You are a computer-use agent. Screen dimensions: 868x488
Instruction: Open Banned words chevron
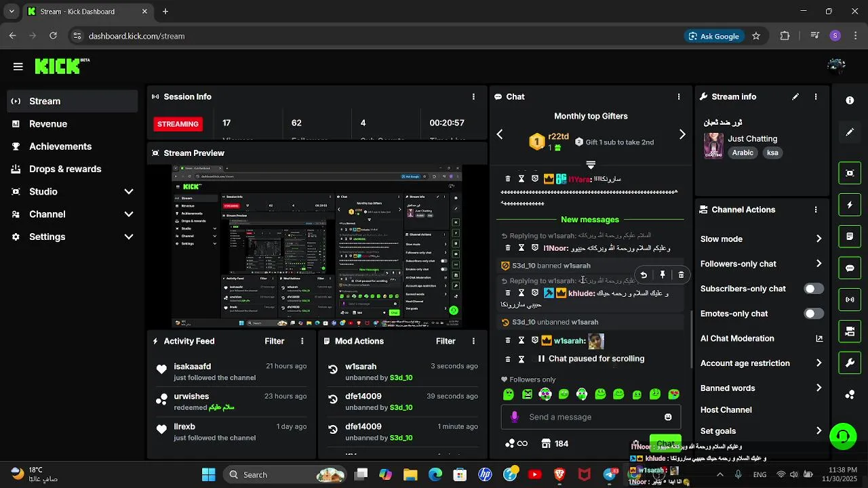pos(818,388)
